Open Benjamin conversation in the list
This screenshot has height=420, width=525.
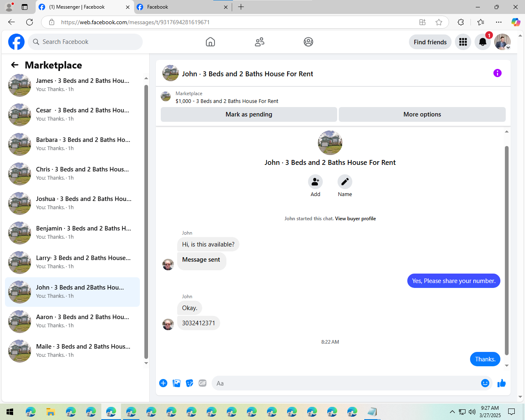(72, 233)
